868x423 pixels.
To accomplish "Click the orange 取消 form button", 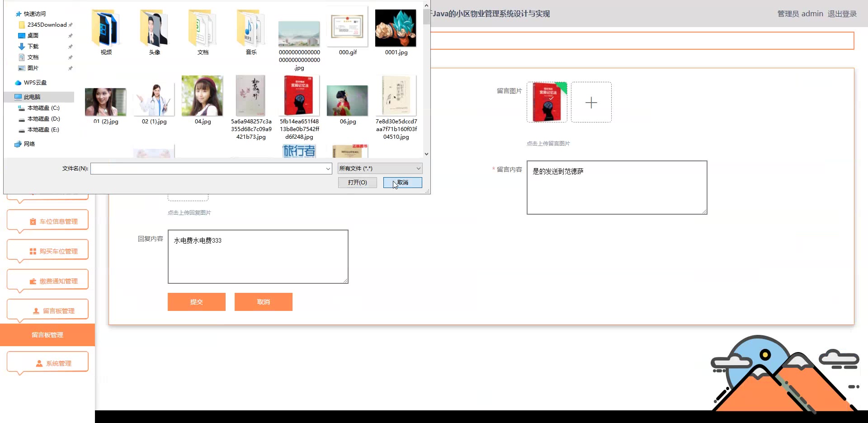I will pos(263,302).
